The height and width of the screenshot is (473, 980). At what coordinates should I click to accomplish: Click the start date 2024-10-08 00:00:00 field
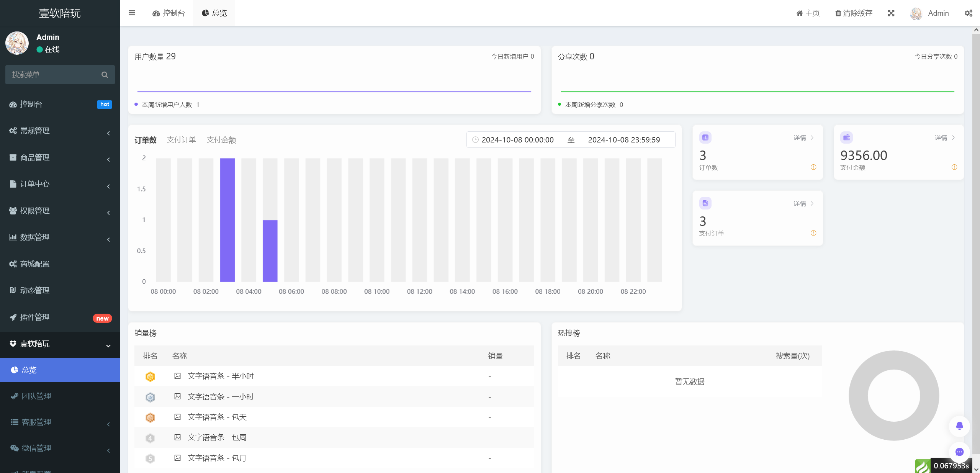tap(517, 140)
